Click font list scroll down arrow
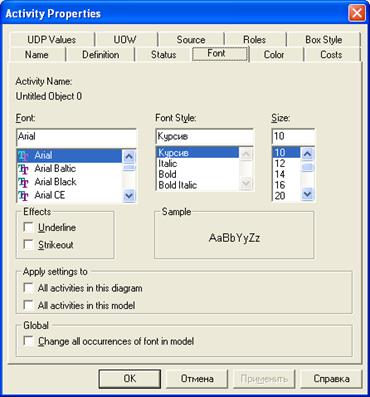This screenshot has width=370, height=397. (129, 196)
